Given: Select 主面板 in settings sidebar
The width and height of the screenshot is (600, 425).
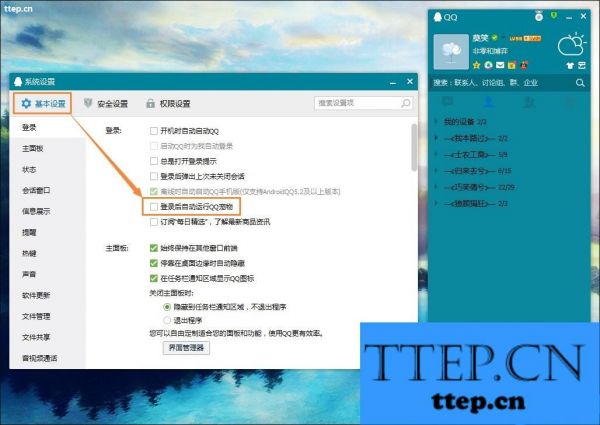Looking at the screenshot, I should [48, 148].
